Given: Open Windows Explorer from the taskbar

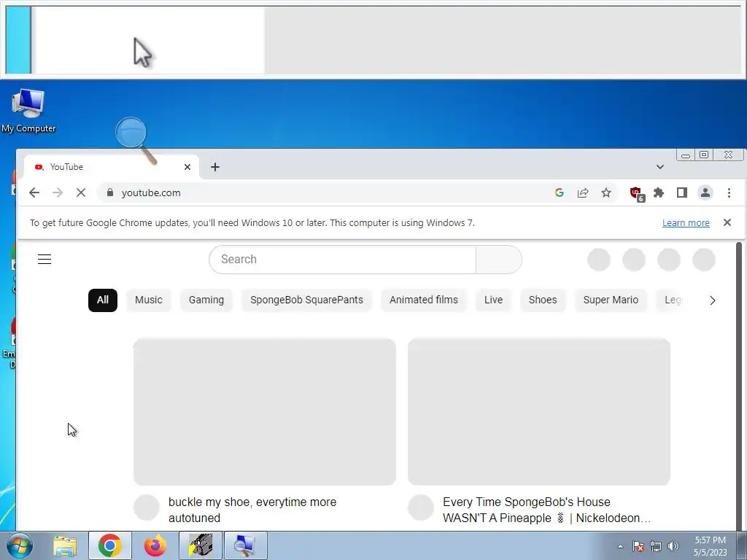Looking at the screenshot, I should coord(65,545).
